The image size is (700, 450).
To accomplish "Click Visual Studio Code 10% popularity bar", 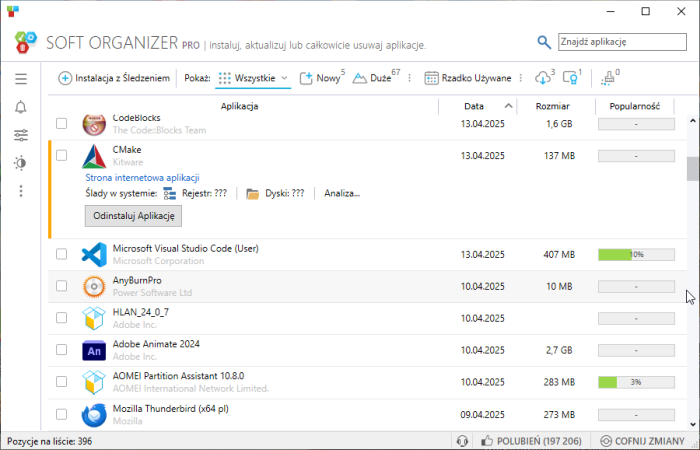I will [636, 254].
